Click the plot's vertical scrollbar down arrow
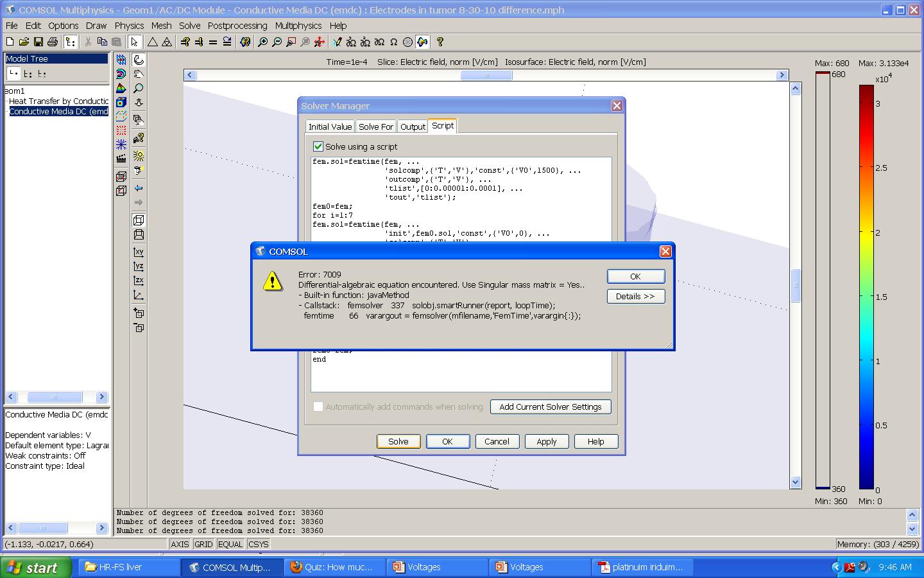The height and width of the screenshot is (578, 924). (x=796, y=482)
